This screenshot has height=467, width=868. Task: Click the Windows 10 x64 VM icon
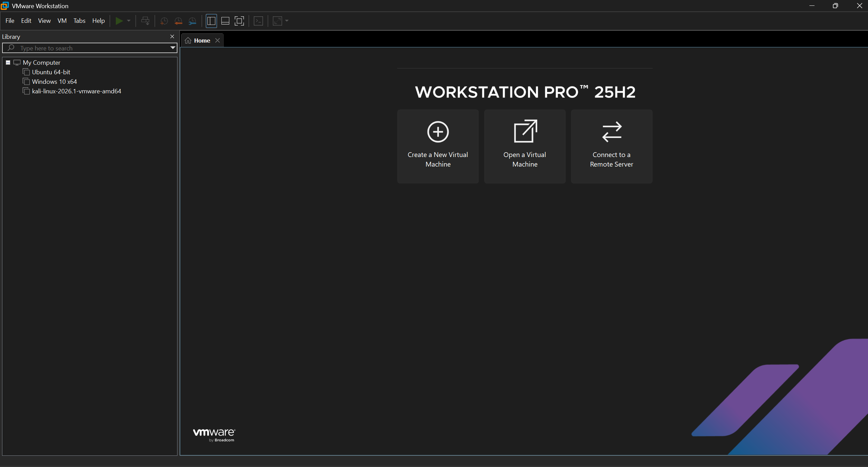(26, 81)
